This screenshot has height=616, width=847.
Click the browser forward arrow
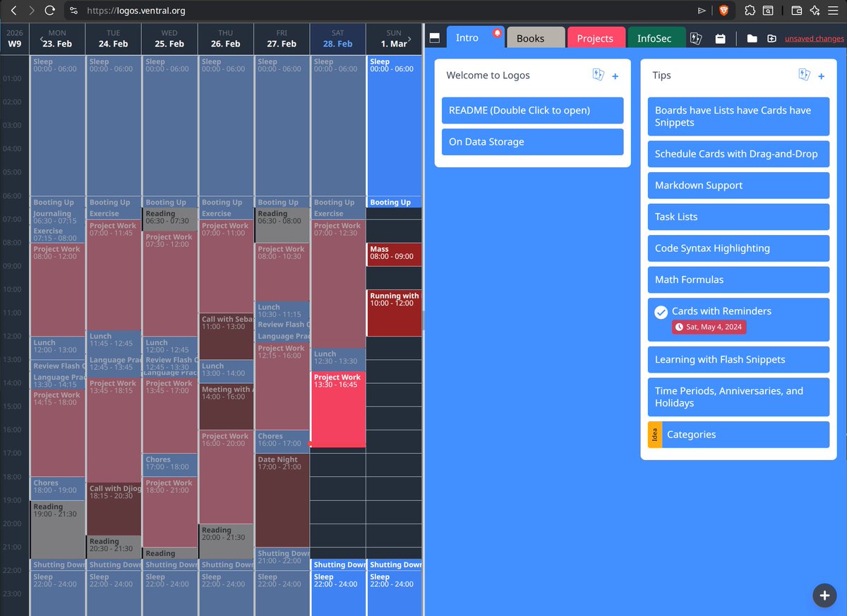coord(32,11)
